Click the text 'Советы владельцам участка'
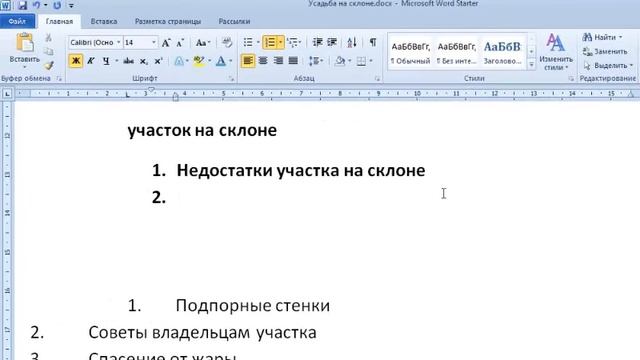The width and height of the screenshot is (640, 360). point(202,333)
